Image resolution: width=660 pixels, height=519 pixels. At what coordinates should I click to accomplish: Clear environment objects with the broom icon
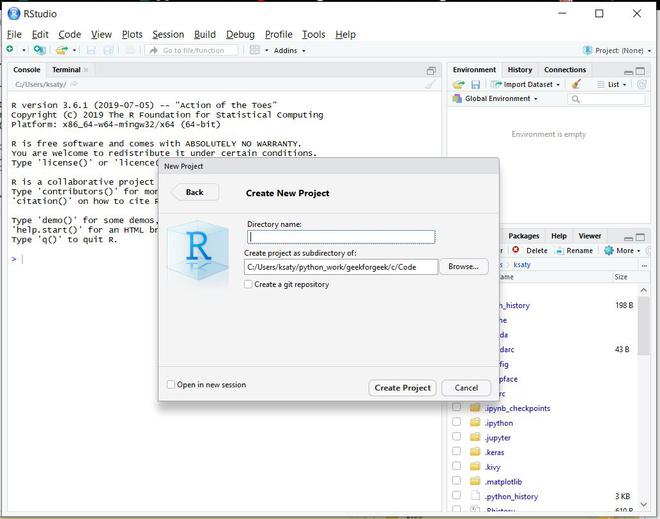[576, 84]
